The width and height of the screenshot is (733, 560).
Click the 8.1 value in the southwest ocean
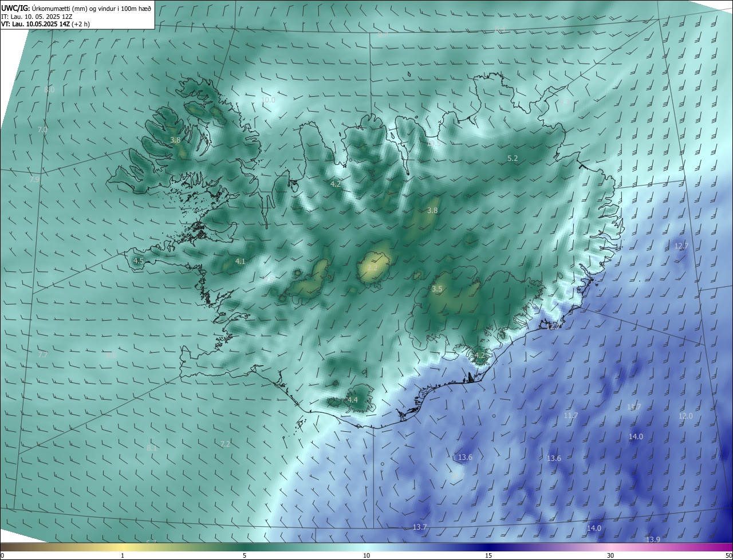151,448
